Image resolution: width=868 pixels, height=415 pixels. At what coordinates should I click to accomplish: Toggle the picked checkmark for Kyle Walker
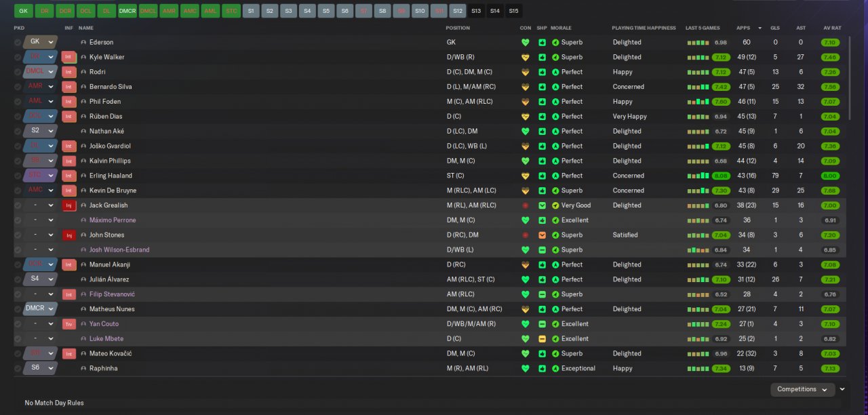[18, 57]
